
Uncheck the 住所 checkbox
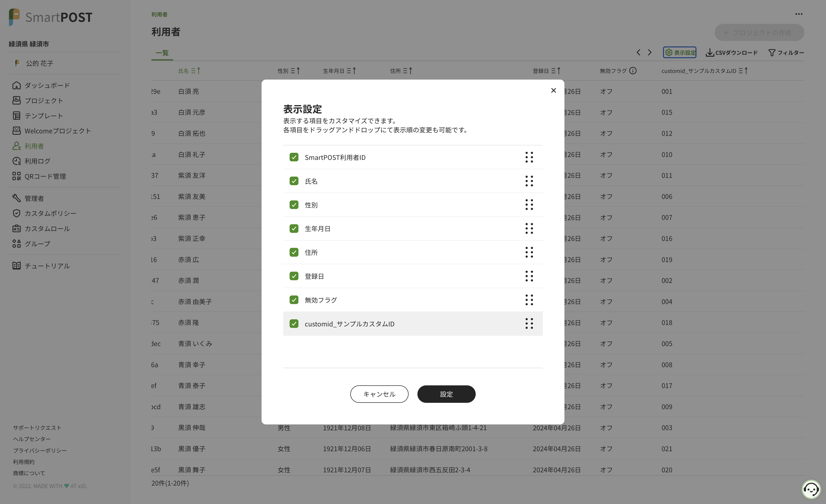coord(294,252)
